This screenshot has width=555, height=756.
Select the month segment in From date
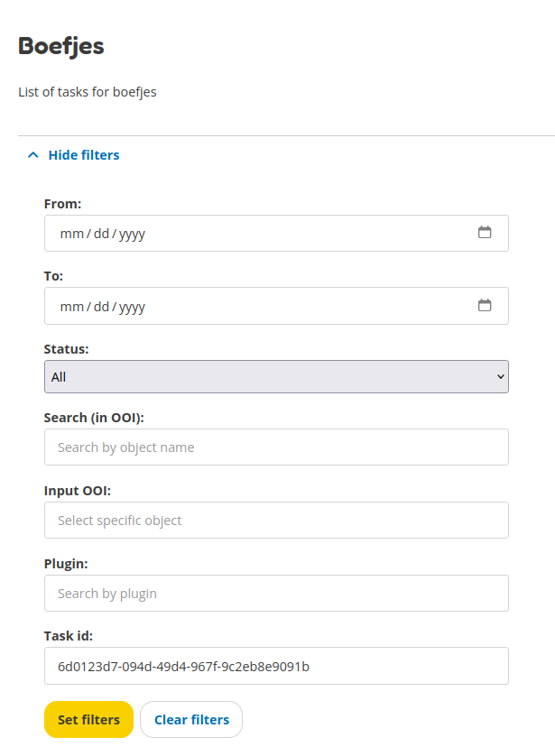tap(71, 234)
